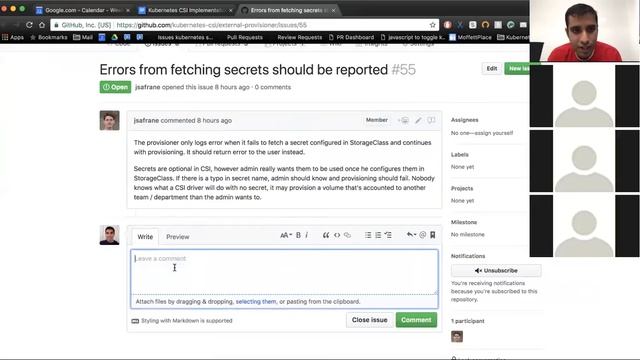The image size is (640, 360).
Task: Click the Projects heading in sidebar
Action: click(462, 189)
